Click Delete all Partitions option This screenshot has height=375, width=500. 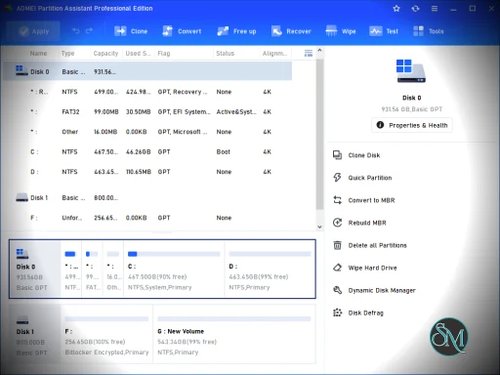[377, 245]
